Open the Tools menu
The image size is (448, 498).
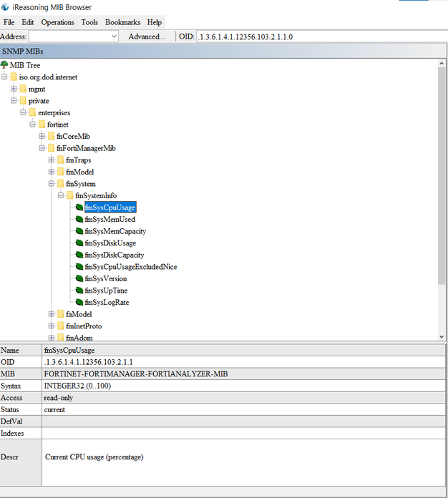coord(89,22)
